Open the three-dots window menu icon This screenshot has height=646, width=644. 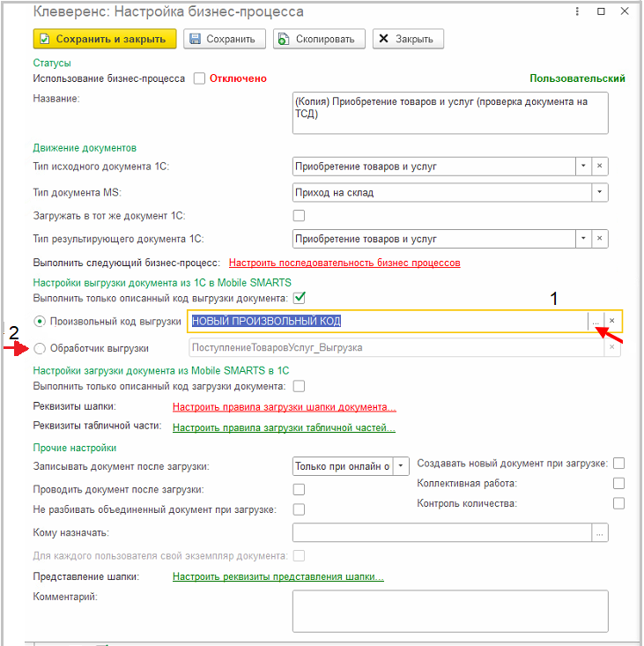coord(577,11)
